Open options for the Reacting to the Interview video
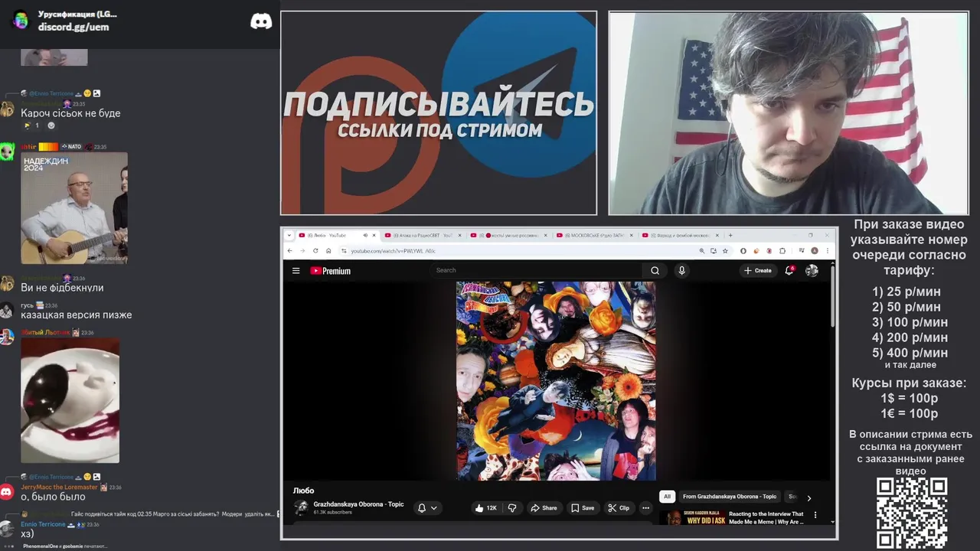 tap(815, 515)
